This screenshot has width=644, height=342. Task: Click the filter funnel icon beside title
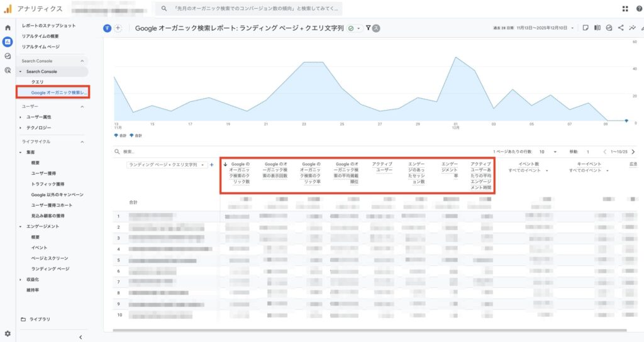368,28
